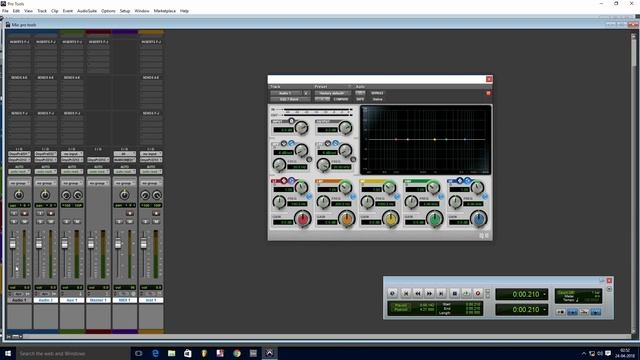Toggle the Wait for Note MIDI button
This screenshot has width=640, height=360.
560,312
